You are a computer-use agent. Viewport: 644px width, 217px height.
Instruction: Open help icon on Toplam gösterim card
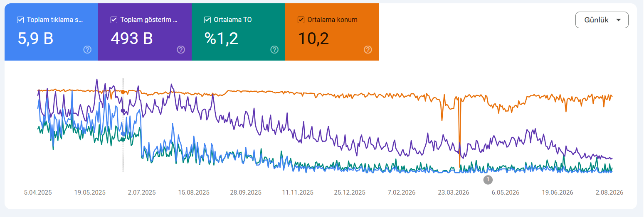click(181, 50)
